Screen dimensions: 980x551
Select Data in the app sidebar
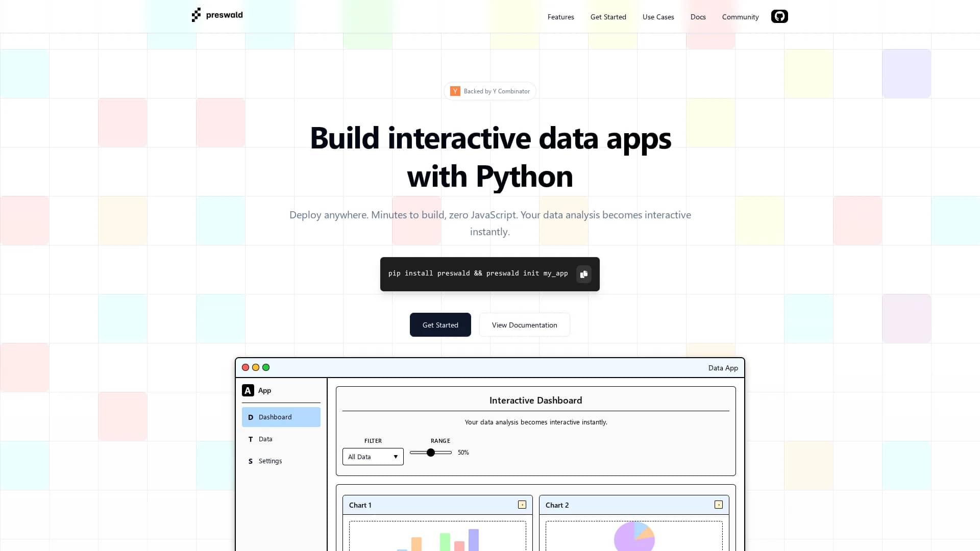tap(281, 439)
